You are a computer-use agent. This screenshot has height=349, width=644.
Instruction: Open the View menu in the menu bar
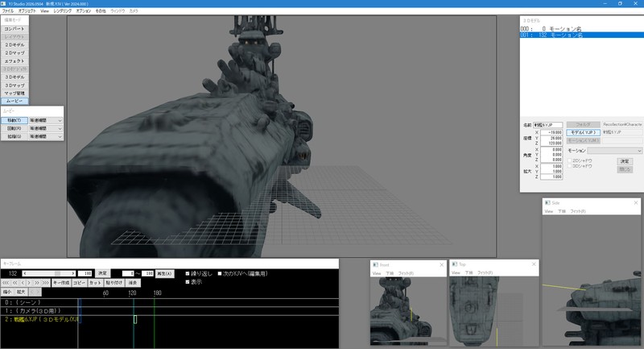(45, 11)
